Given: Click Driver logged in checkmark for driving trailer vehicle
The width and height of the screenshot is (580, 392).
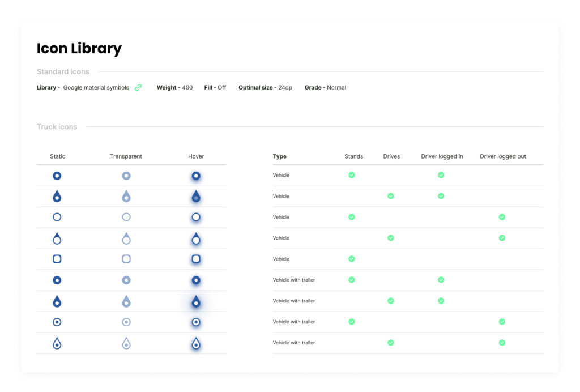Looking at the screenshot, I should click(441, 301).
